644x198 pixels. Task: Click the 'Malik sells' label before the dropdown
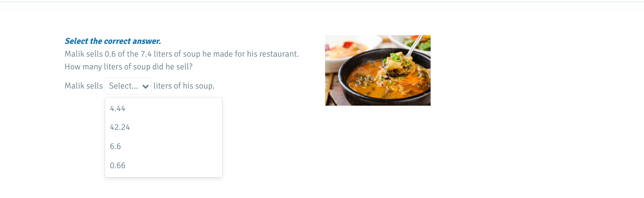(83, 86)
